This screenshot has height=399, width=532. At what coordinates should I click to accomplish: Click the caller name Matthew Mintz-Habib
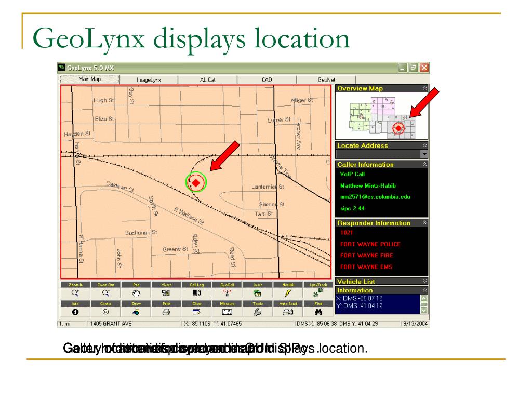(x=368, y=185)
